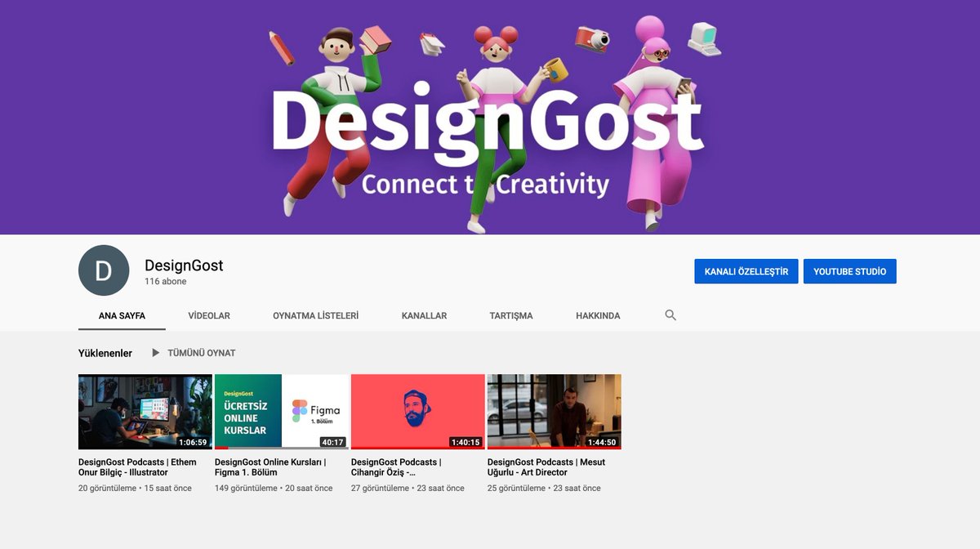Click '149 görüntüleme • 20 saat önce' metadata
980x549 pixels.
(x=274, y=489)
